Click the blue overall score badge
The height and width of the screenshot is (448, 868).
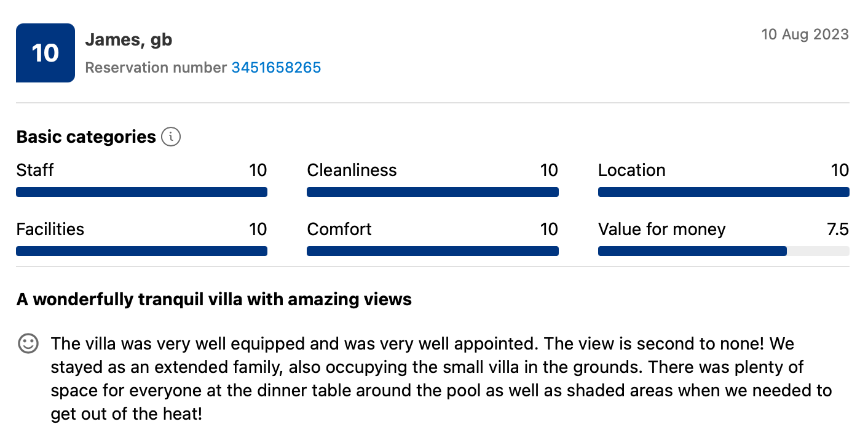tap(45, 53)
